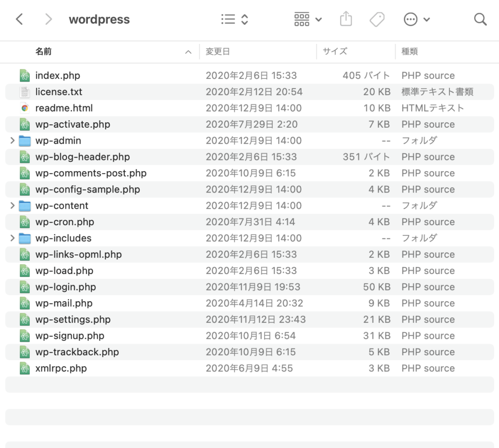Sort files by サイズ column
Screen dimensions: 499x448
[335, 52]
